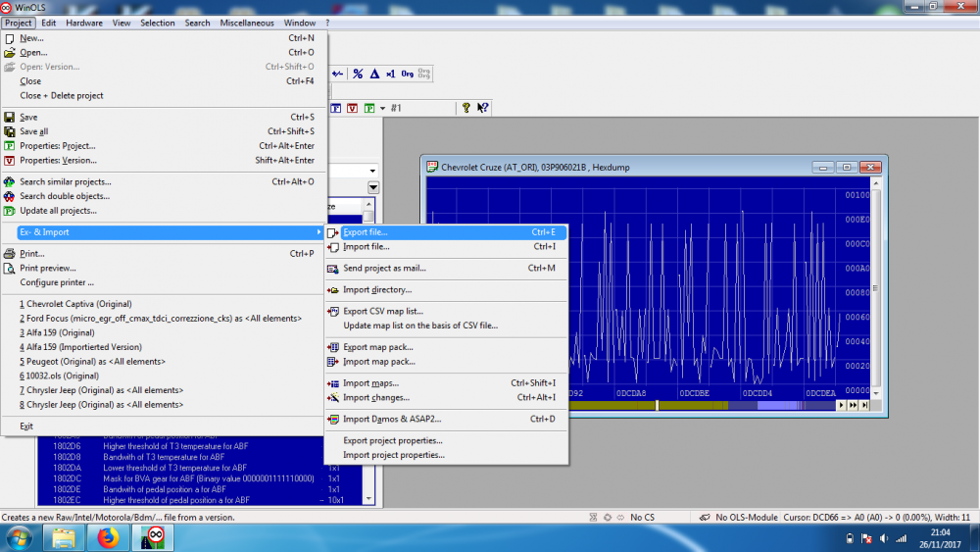
Task: Open the Hardware menu
Action: tap(83, 23)
